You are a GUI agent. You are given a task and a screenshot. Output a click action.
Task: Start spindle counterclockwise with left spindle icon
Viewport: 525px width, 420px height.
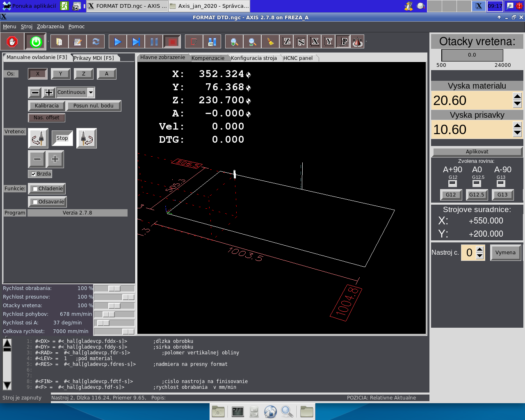[38, 138]
